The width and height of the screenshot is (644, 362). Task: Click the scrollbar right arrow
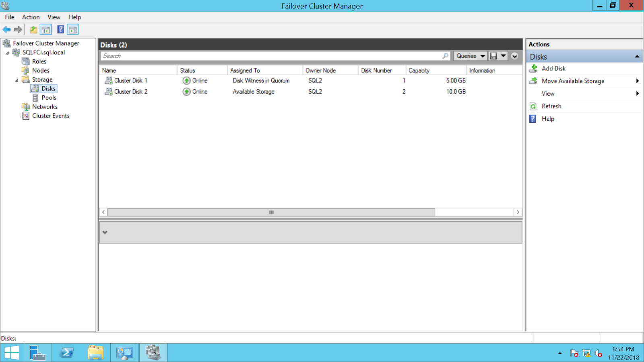(518, 212)
